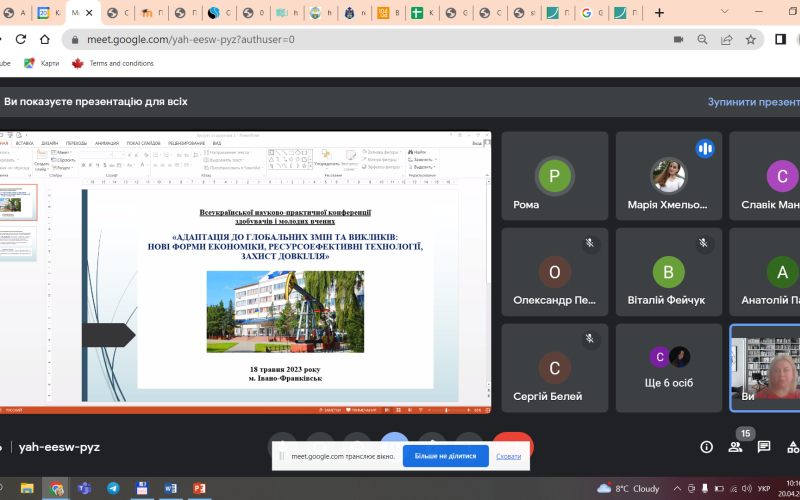This screenshot has width=800, height=500.
Task: Close the active Meet tab
Action: pyautogui.click(x=89, y=13)
